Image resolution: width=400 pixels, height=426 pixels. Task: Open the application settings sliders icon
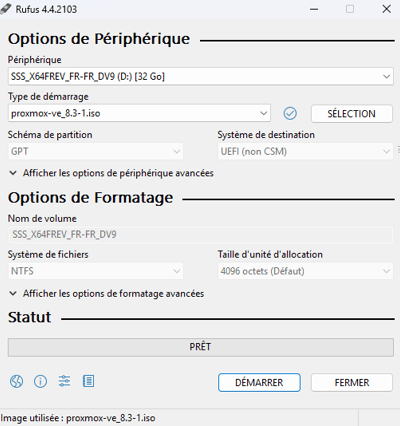point(64,381)
